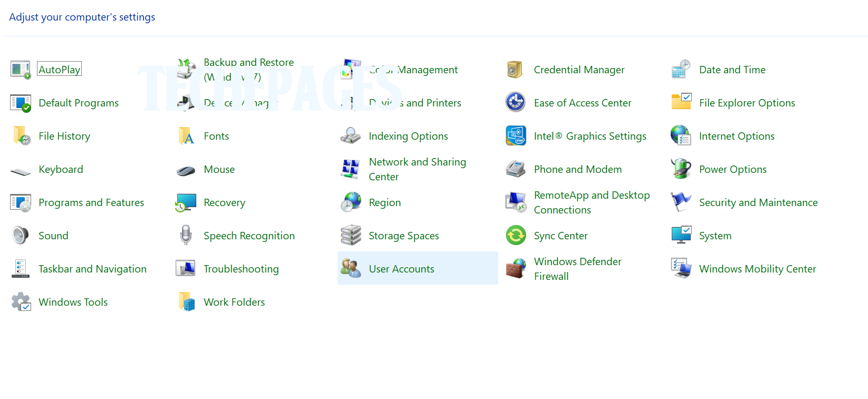Open the Speech Recognition microphone icon
The image size is (868, 399).
tap(186, 236)
